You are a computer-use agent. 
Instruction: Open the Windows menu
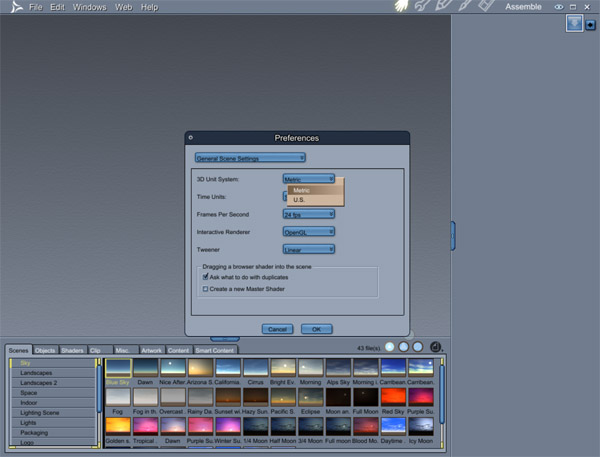coord(90,7)
